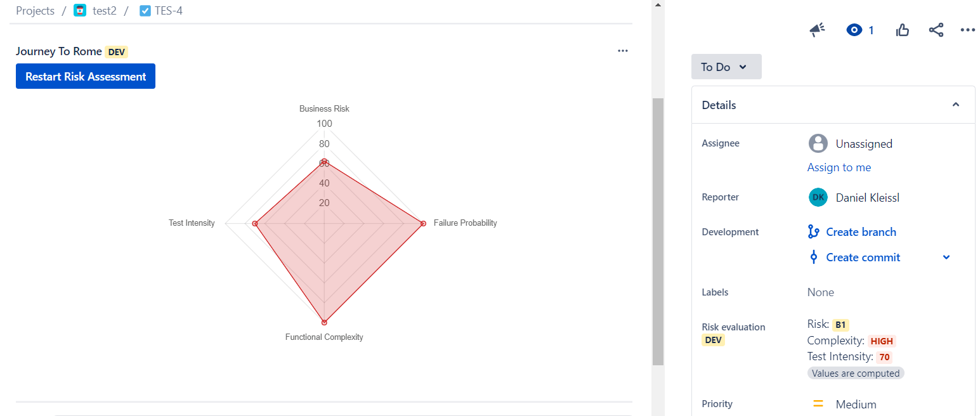980x416 pixels.
Task: Click Assign to me link
Action: pos(839,167)
